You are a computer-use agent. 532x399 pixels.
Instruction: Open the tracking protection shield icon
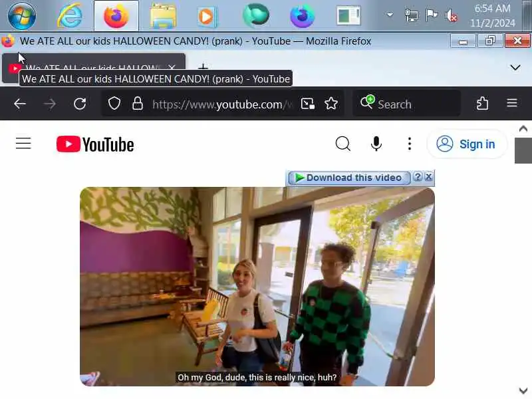point(114,104)
